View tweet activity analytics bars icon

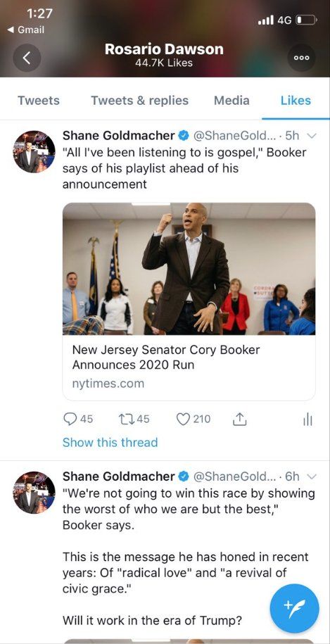pyautogui.click(x=307, y=419)
